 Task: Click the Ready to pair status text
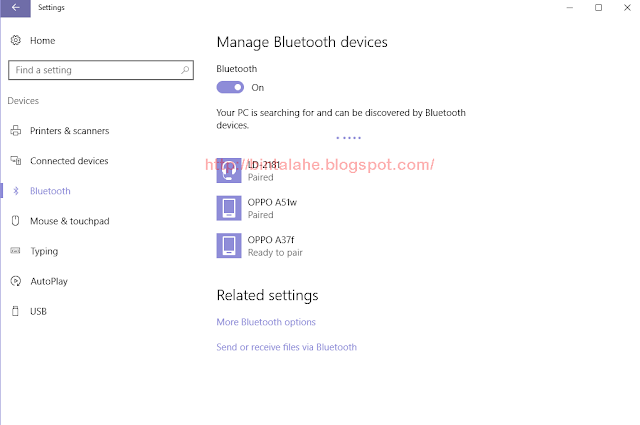(x=275, y=253)
